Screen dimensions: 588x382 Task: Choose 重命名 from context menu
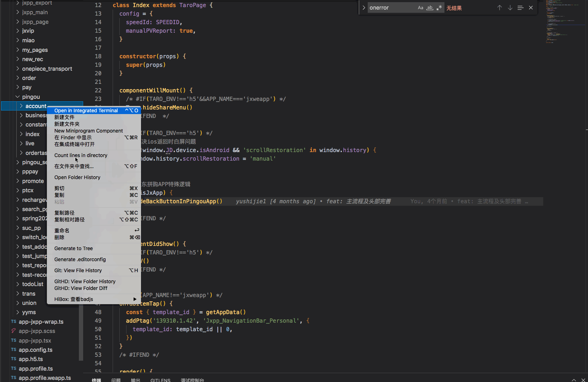[94, 231]
